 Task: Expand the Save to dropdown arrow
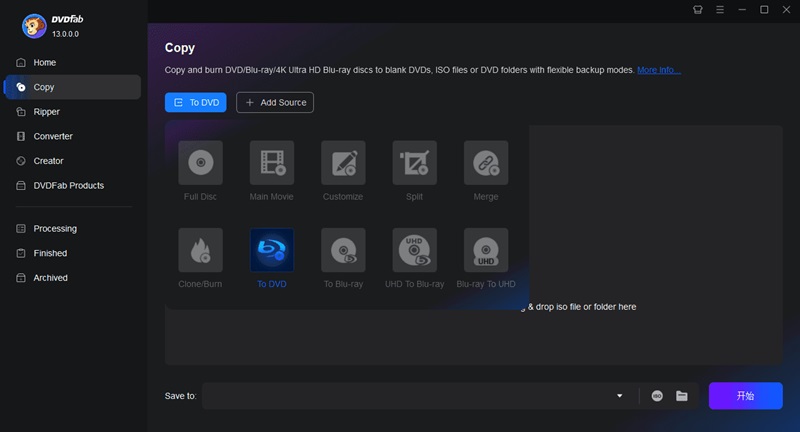(619, 396)
